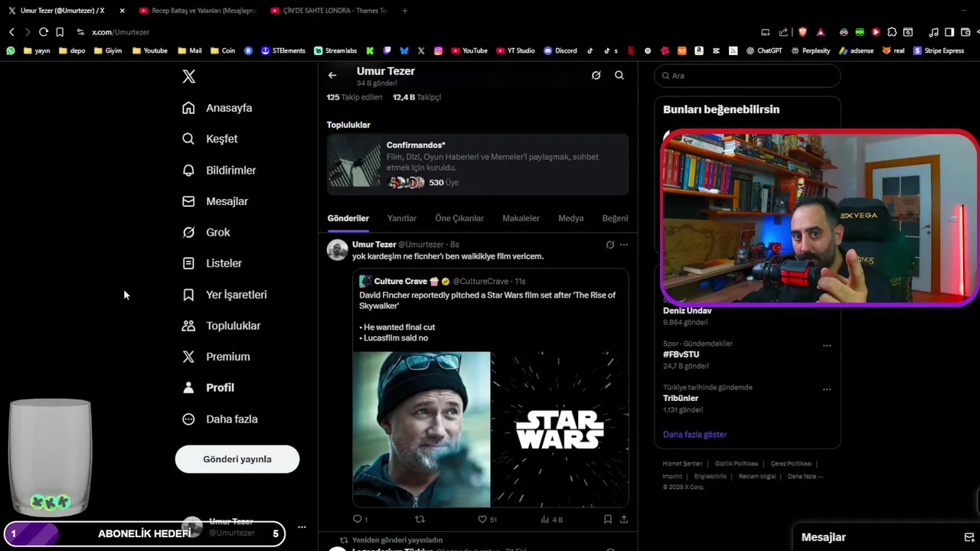Open the Gizlilik Politikası footer link

(737, 464)
